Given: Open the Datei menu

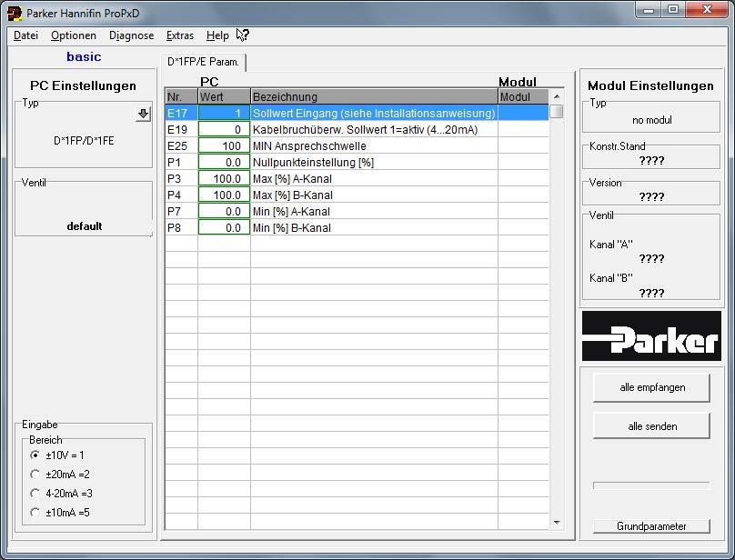Looking at the screenshot, I should coord(25,35).
